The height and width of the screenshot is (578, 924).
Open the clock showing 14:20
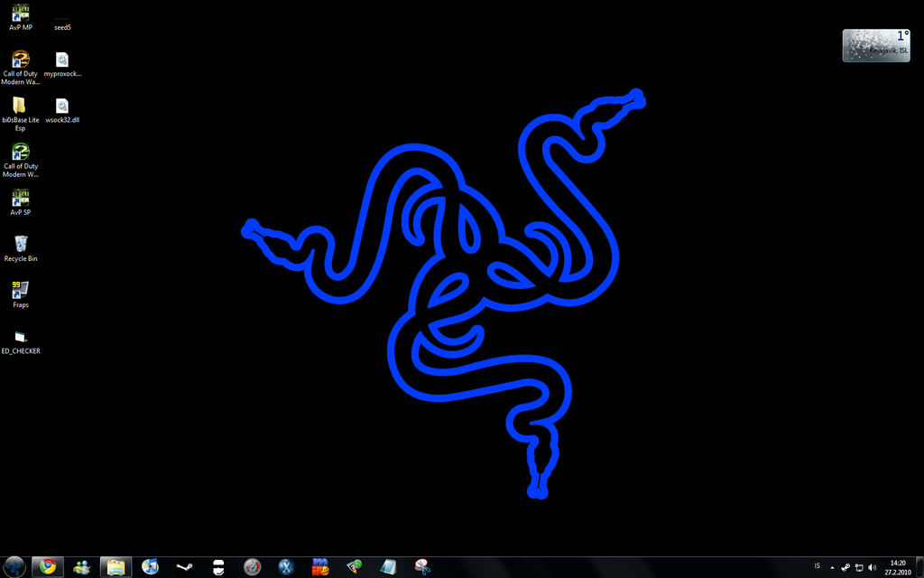pyautogui.click(x=898, y=567)
